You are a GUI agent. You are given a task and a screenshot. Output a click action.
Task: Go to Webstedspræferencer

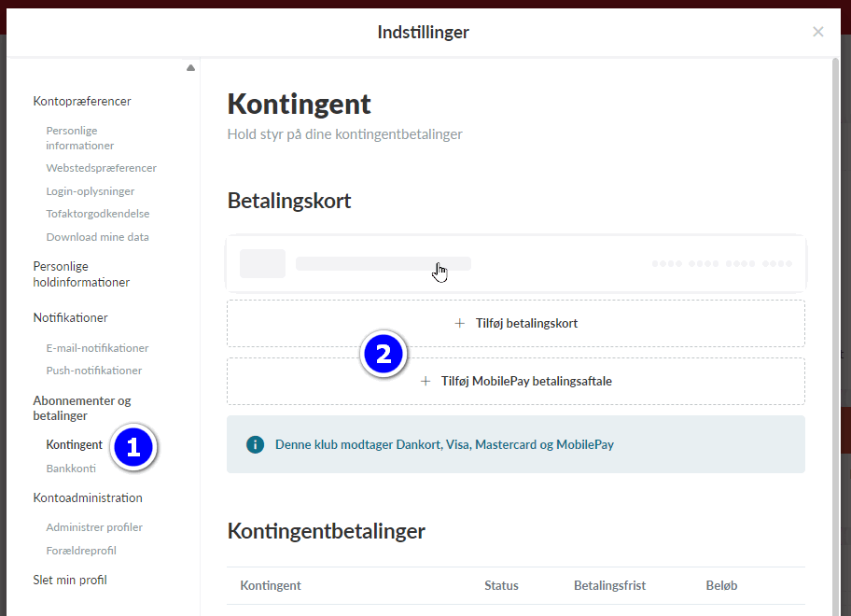(102, 168)
